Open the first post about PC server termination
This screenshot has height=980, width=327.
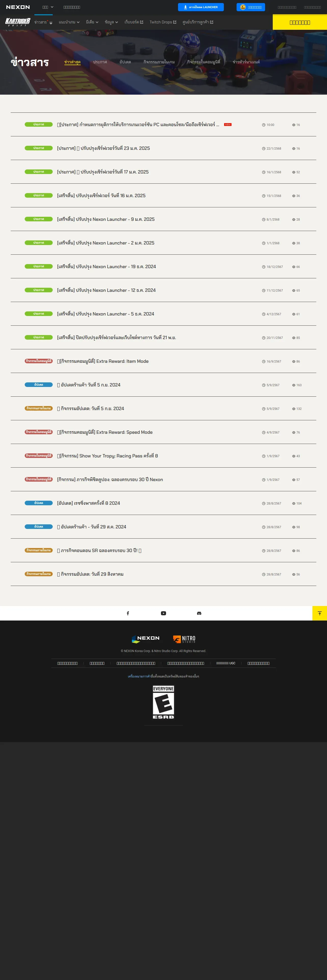pyautogui.click(x=138, y=125)
